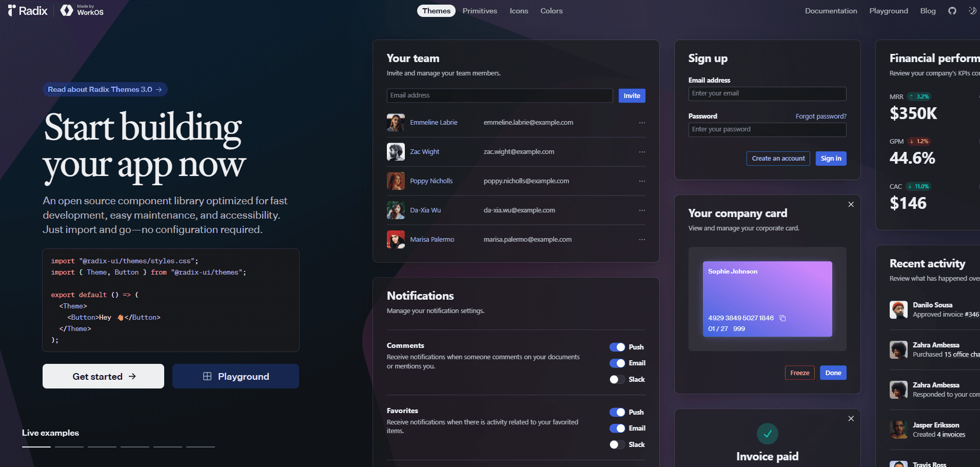
Task: Switch to the Primitives tab
Action: point(480,10)
